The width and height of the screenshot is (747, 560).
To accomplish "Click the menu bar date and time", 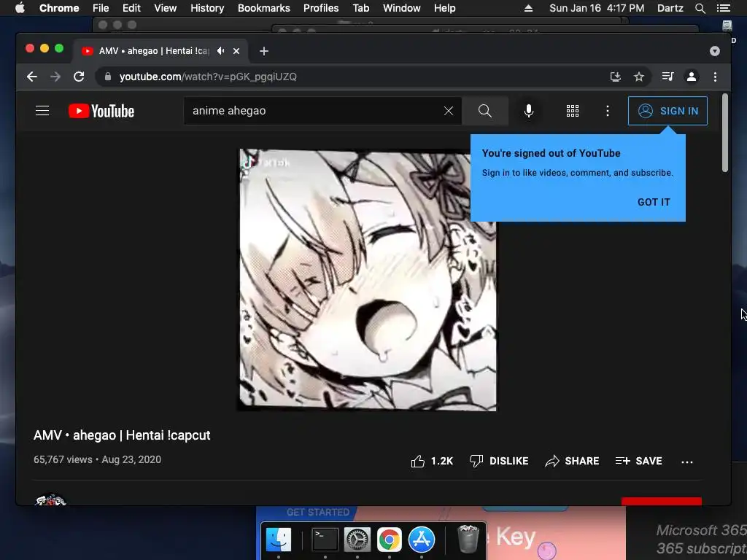I will pos(597,8).
